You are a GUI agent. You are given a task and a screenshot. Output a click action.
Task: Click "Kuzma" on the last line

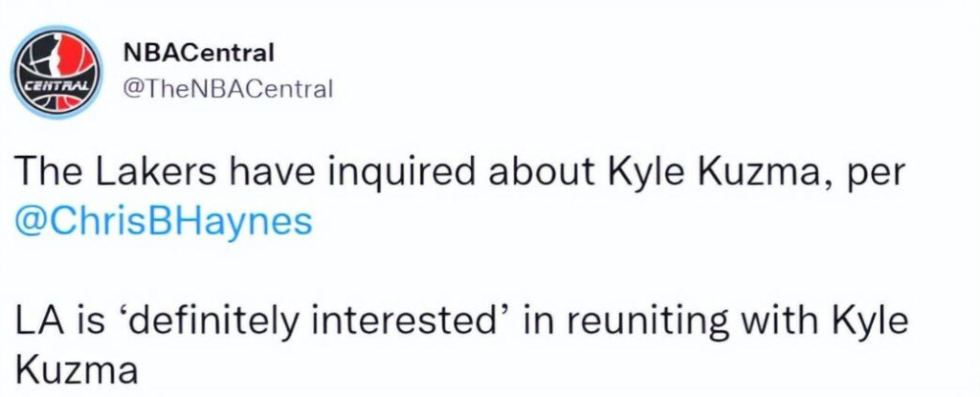point(77,370)
